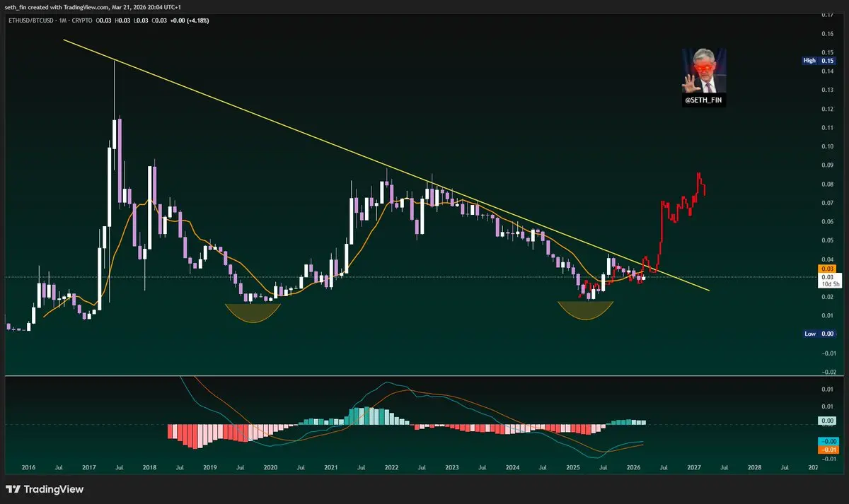Select the rounded-bottom arc under 2025 lows
This screenshot has height=504, width=849.
tap(586, 310)
